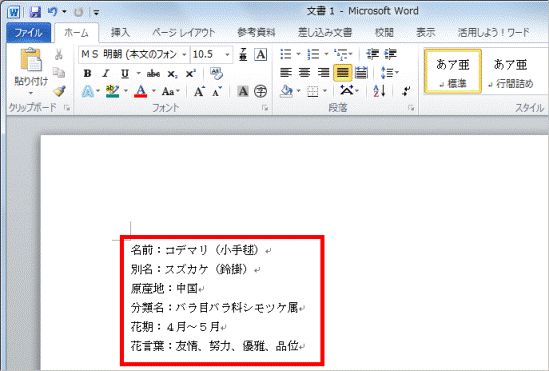Open the font name dropdown arrow

click(x=184, y=55)
